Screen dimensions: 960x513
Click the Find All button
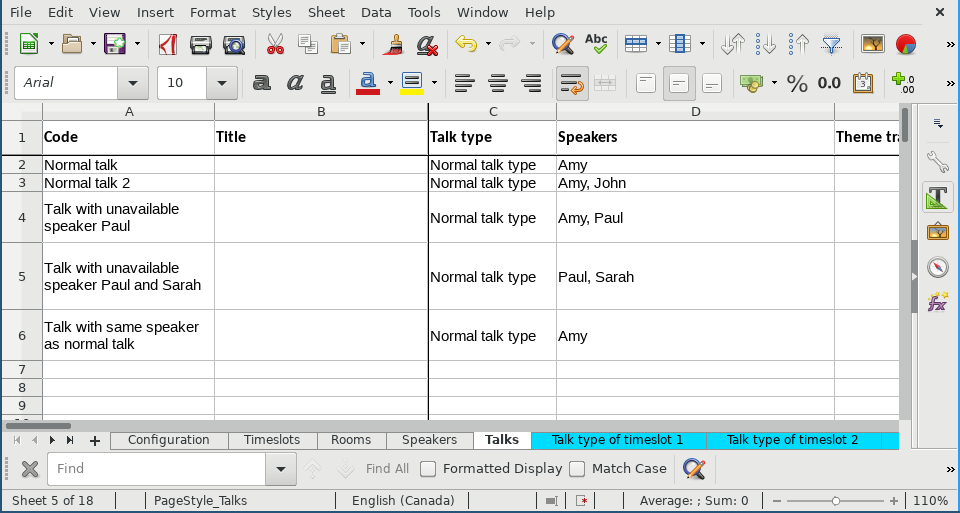pyautogui.click(x=387, y=469)
